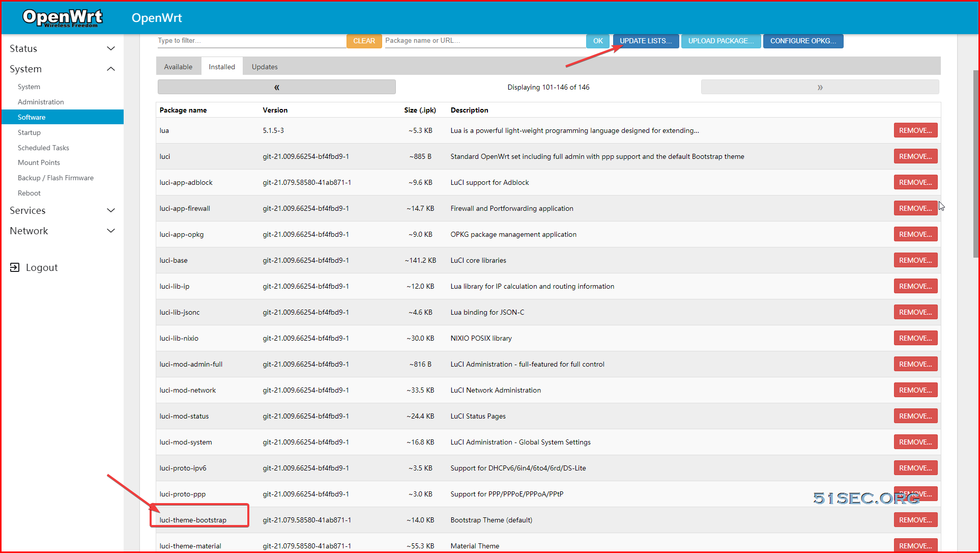Open Backup / Flash Firmware
This screenshot has width=980, height=553.
tap(55, 178)
